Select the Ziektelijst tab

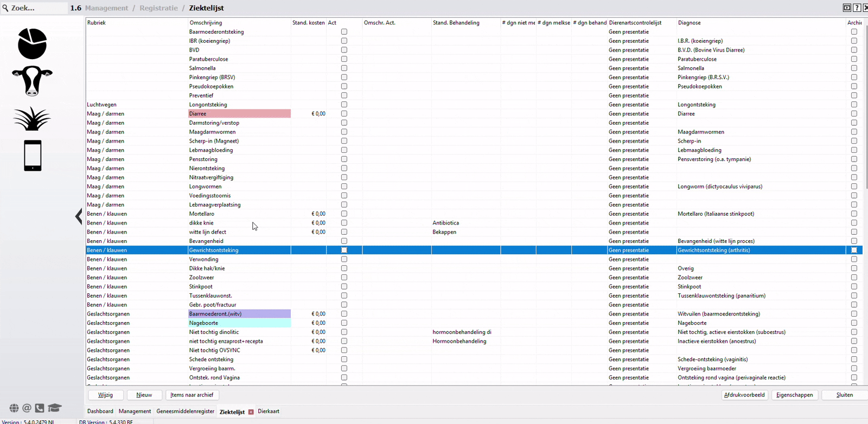click(232, 412)
